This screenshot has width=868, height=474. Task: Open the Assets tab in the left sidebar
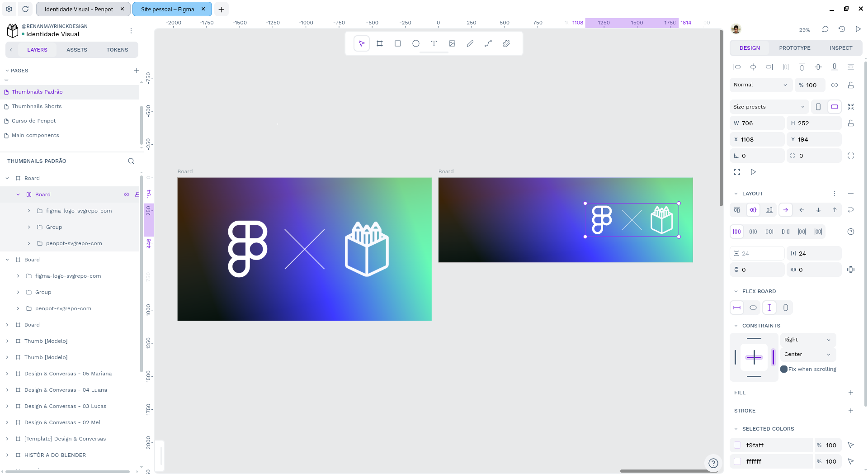click(x=76, y=50)
